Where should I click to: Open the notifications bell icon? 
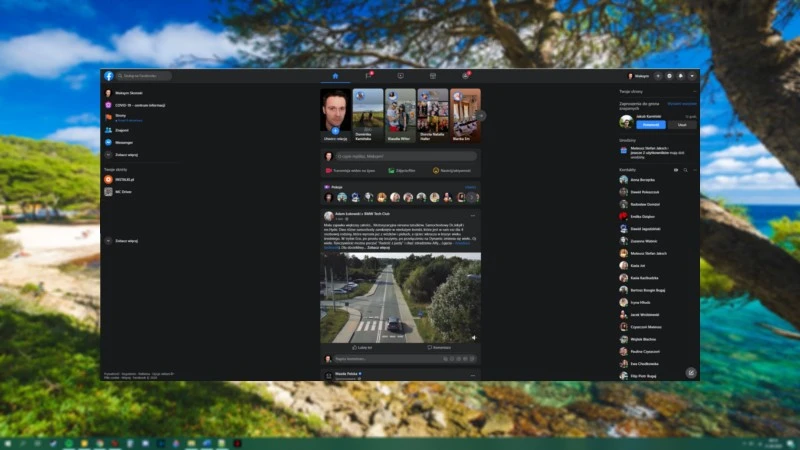point(680,76)
